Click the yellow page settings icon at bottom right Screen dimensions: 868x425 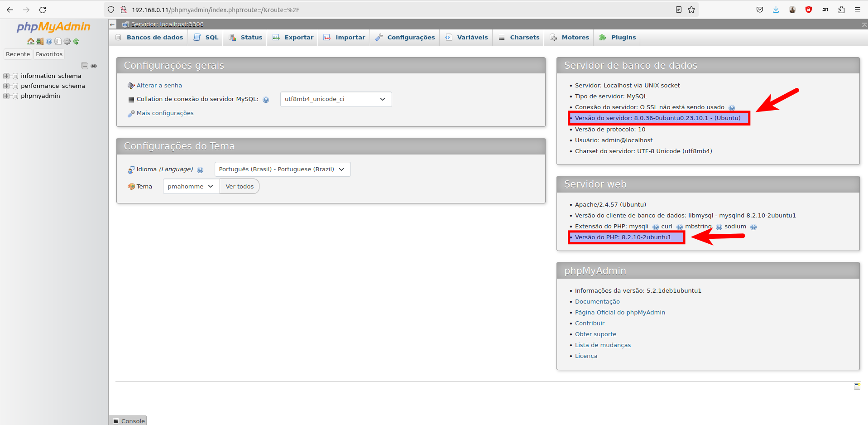click(857, 386)
